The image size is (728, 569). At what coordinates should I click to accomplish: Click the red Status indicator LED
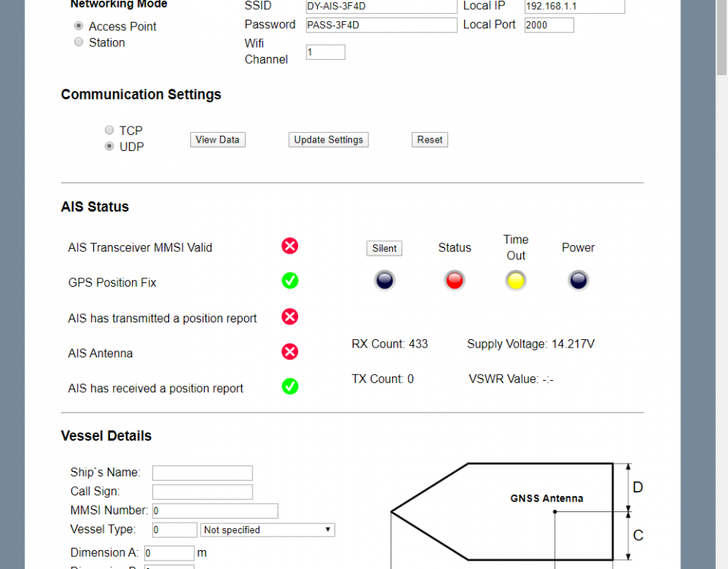(454, 281)
